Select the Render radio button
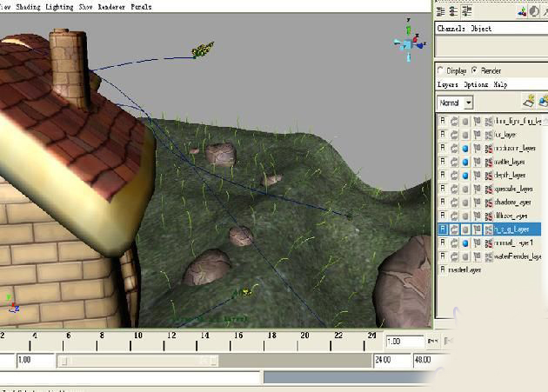The image size is (548, 392). point(476,70)
